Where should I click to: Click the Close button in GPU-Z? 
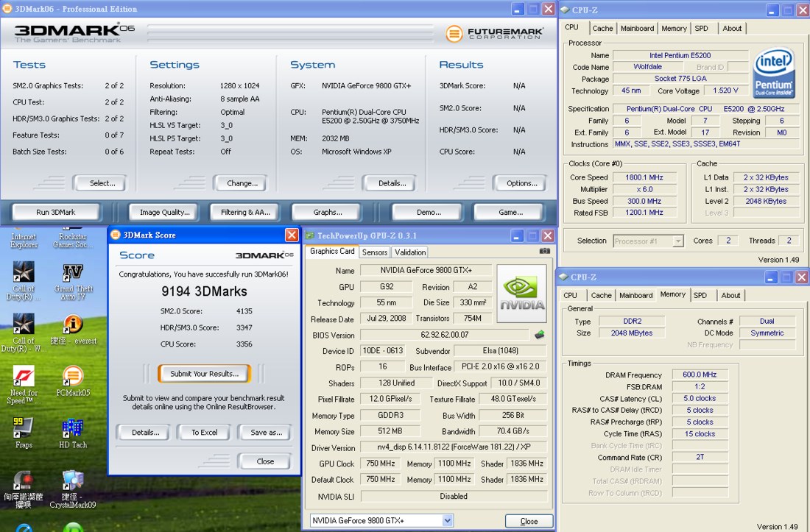click(529, 521)
